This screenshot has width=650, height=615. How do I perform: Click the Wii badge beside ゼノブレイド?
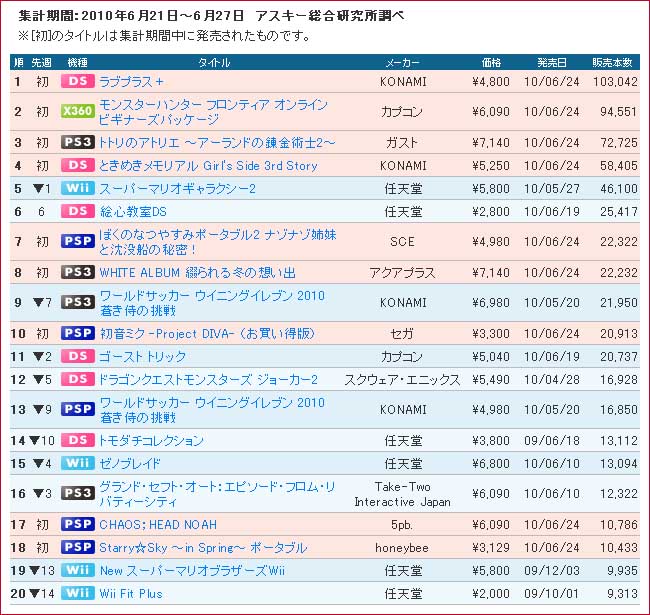(x=78, y=463)
